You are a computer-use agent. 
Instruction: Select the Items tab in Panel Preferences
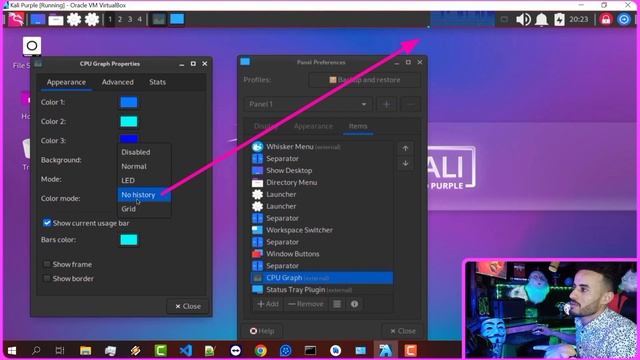click(x=358, y=126)
